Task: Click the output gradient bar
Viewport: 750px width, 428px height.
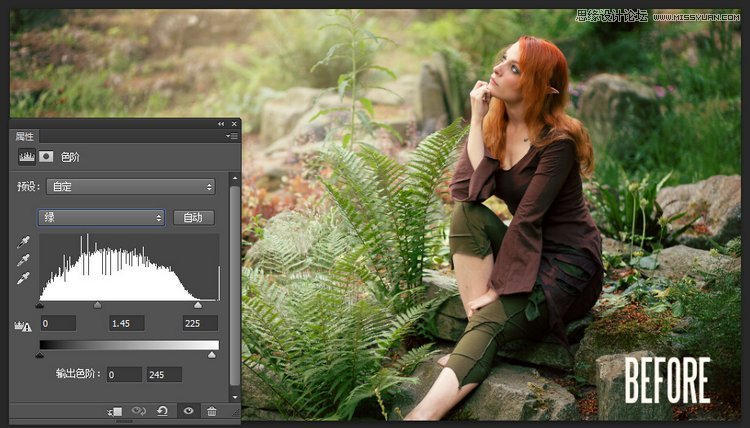Action: tap(129, 345)
